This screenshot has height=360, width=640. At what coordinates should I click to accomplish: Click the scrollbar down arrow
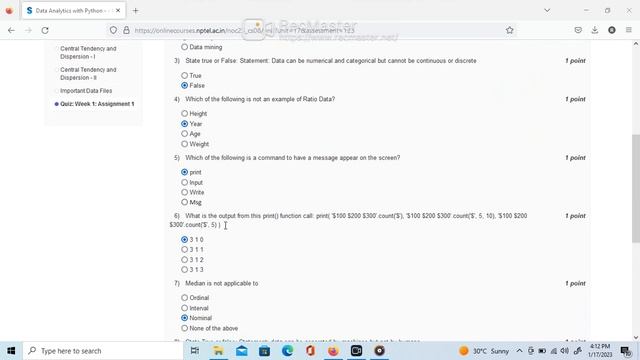point(636,338)
